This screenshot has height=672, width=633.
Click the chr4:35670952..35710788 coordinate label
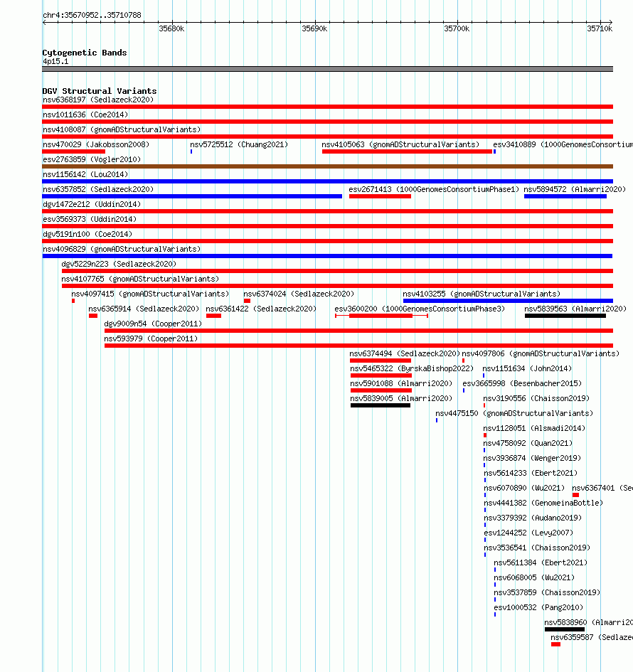pos(92,15)
